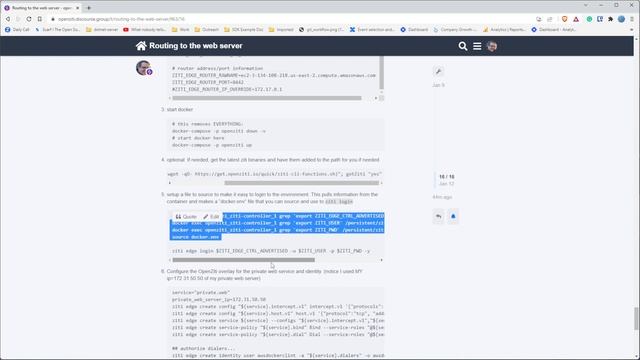Open the first 'Dashboard' bookmark
Image resolution: width=640 pixels, height=360 pixels.
pyautogui.click(x=414, y=30)
